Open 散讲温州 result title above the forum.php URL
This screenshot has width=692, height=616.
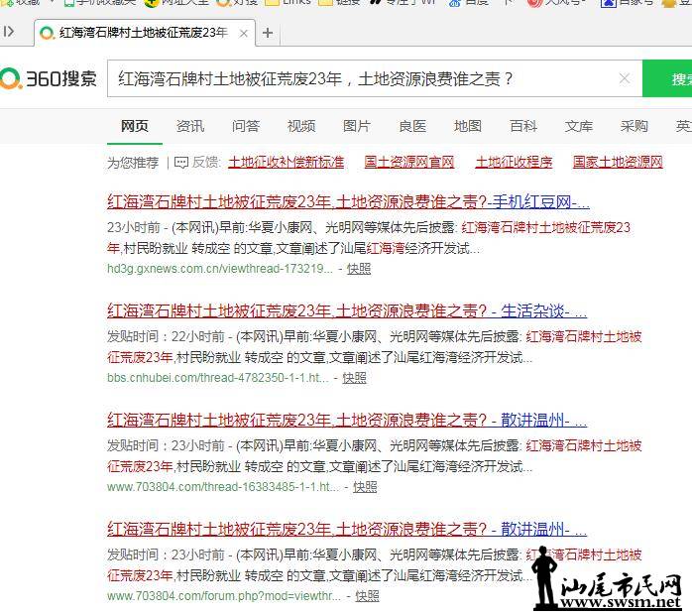(x=347, y=529)
